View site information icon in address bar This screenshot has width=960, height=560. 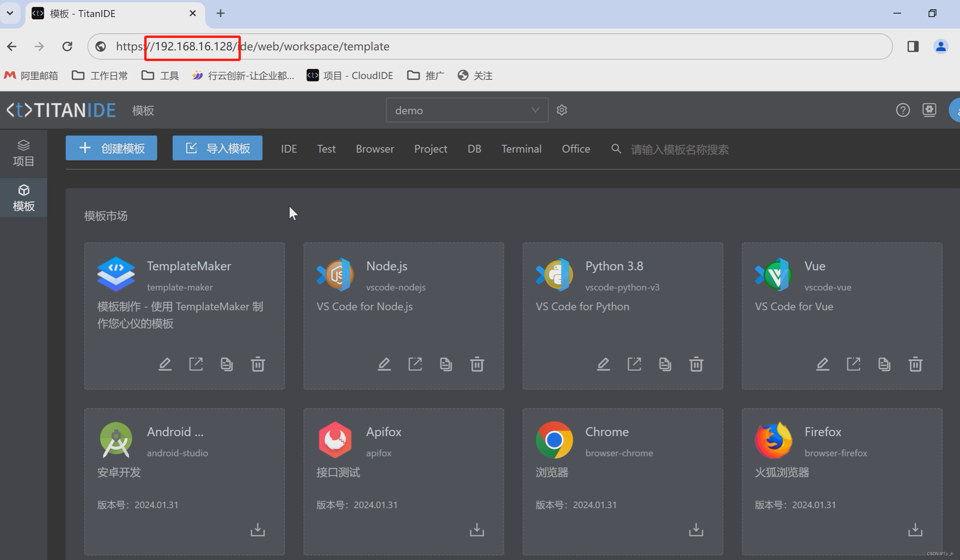101,46
